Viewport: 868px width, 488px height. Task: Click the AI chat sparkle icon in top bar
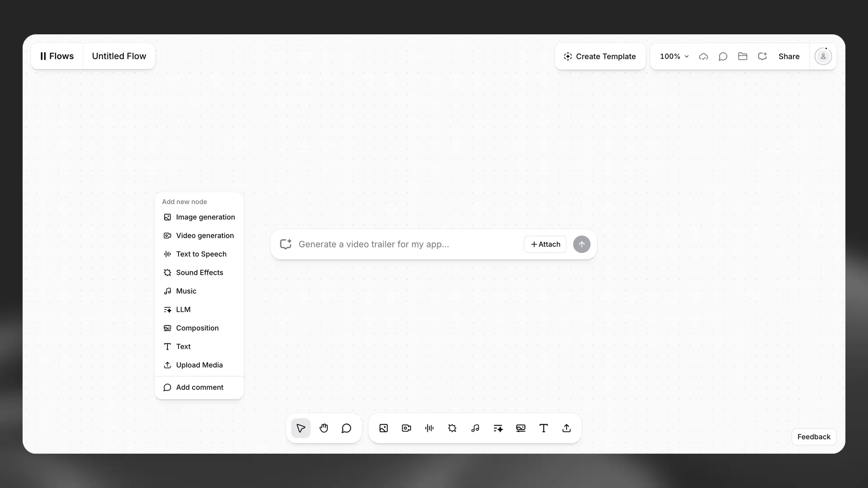pyautogui.click(x=762, y=56)
